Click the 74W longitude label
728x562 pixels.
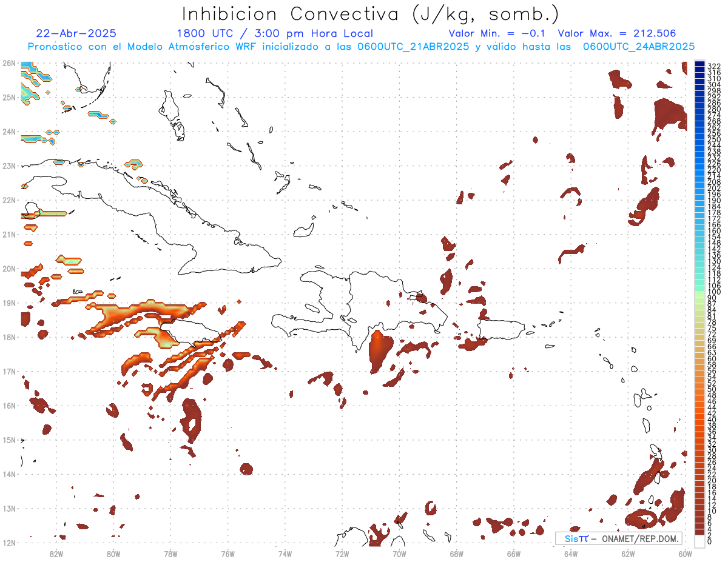tap(285, 553)
